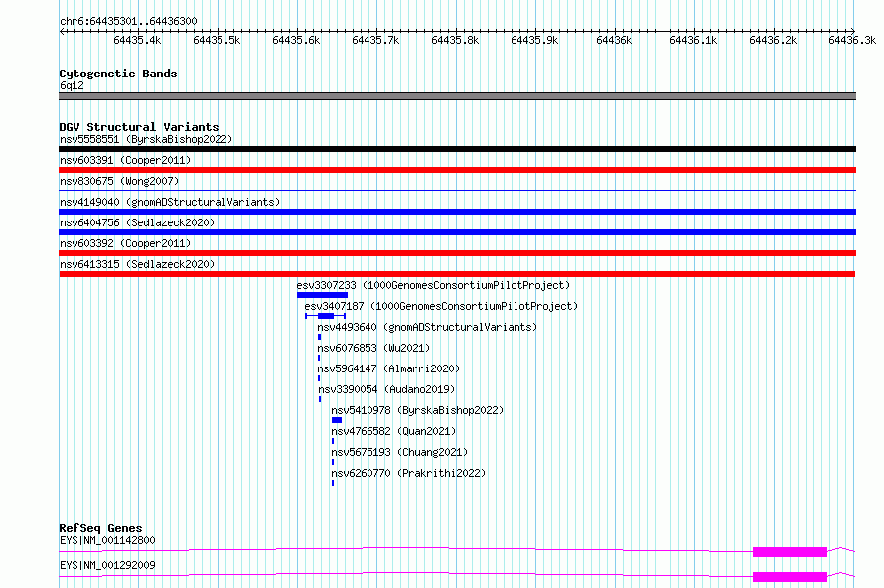Click the magenta exon block of EYS|NM_001142800

click(x=790, y=552)
